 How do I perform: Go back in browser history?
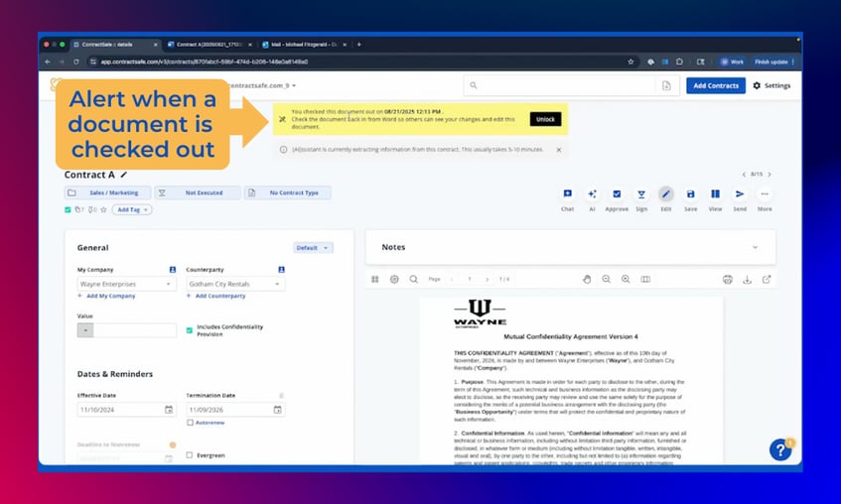(x=48, y=62)
